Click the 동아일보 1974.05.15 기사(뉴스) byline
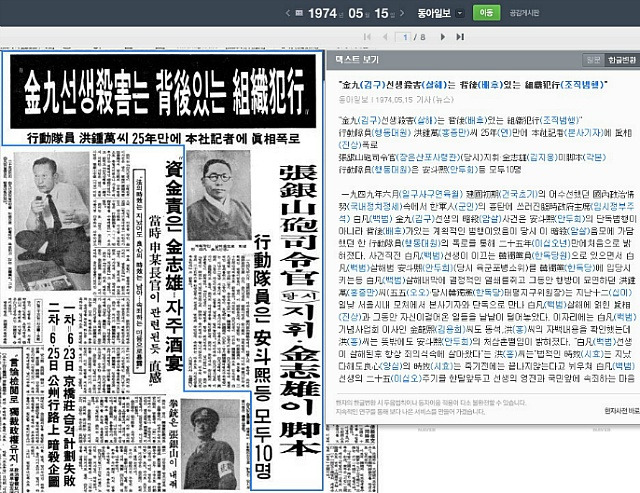Screen dimensions: 640x493 click(396, 99)
